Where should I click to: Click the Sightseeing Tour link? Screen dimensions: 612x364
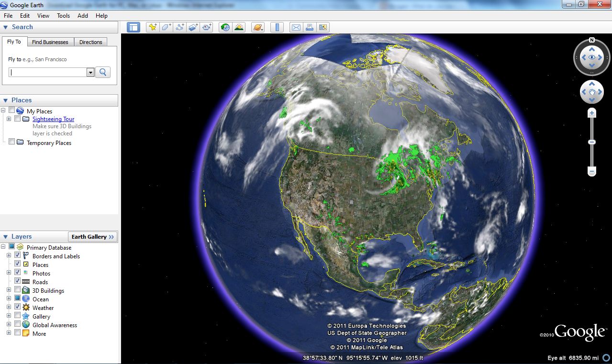coord(53,119)
